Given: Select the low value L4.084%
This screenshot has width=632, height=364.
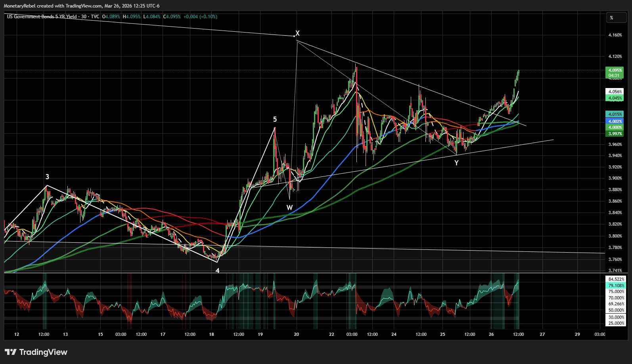Looking at the screenshot, I should point(152,17).
